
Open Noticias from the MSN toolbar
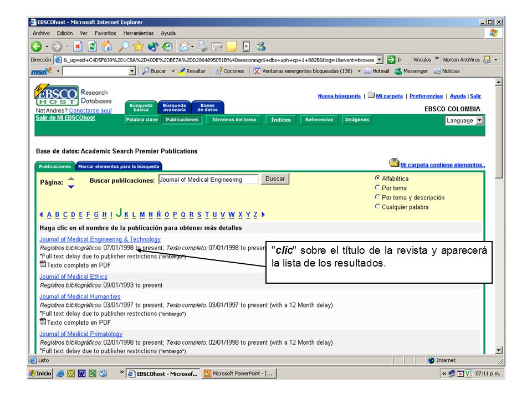(x=447, y=71)
